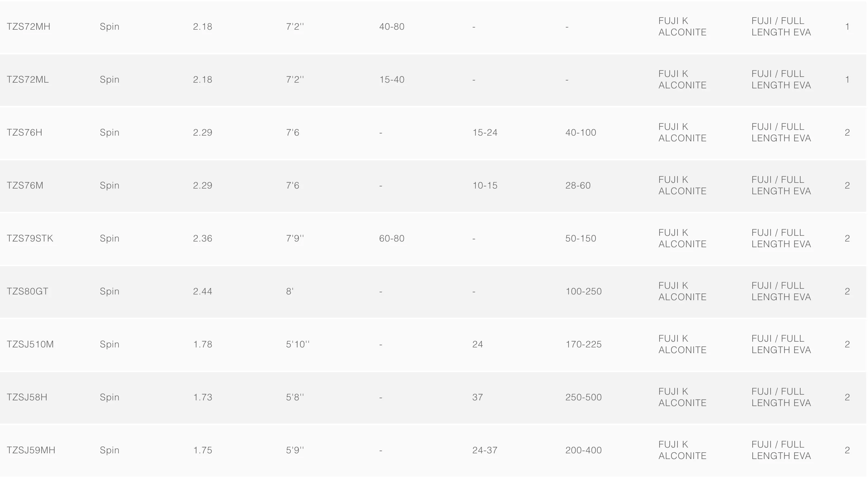The width and height of the screenshot is (868, 478).
Task: Select the 40-100 lure weight cell
Action: pos(580,133)
